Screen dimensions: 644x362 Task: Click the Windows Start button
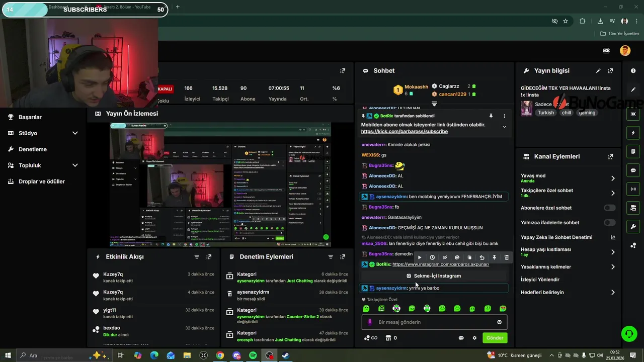(8, 355)
